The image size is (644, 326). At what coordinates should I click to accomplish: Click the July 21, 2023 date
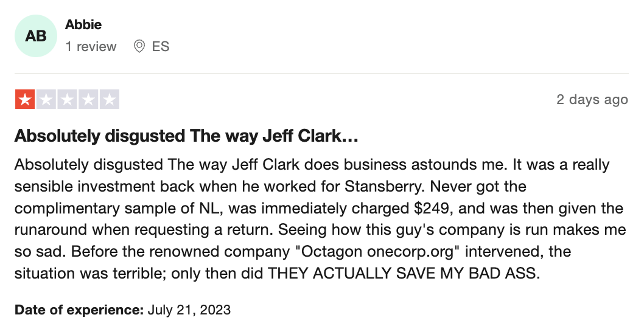click(x=189, y=310)
